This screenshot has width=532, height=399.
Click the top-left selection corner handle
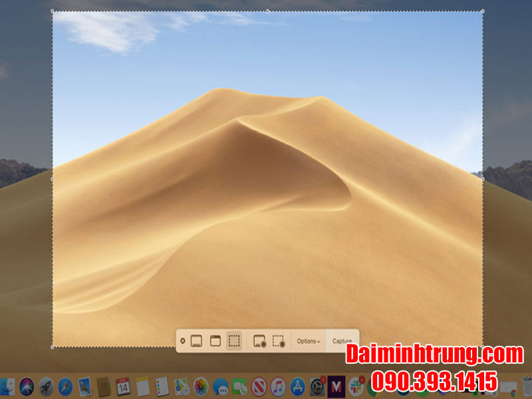53,11
